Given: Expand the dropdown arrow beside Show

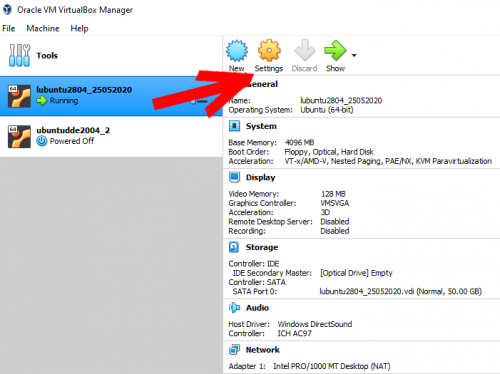Looking at the screenshot, I should tap(354, 55).
